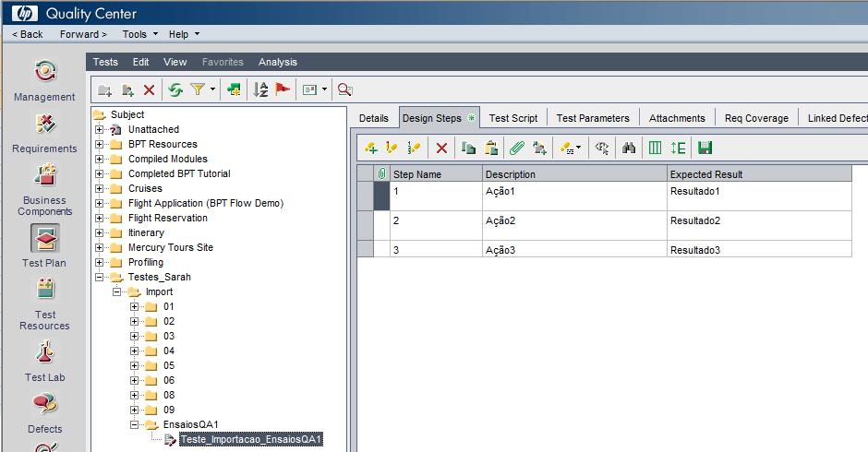The image size is (868, 452).
Task: Delete selected test with red X in tree toolbar
Action: pyautogui.click(x=149, y=89)
